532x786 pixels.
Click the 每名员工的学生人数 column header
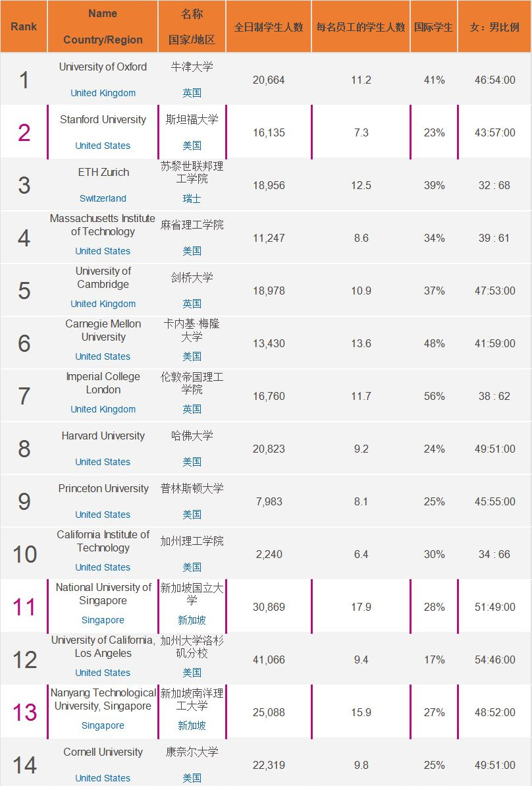tap(361, 27)
